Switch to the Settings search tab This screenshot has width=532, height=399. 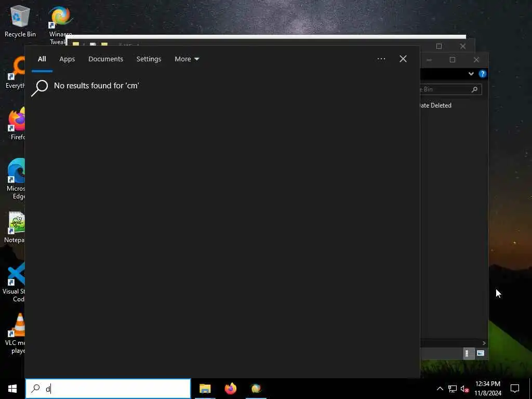[x=149, y=59]
